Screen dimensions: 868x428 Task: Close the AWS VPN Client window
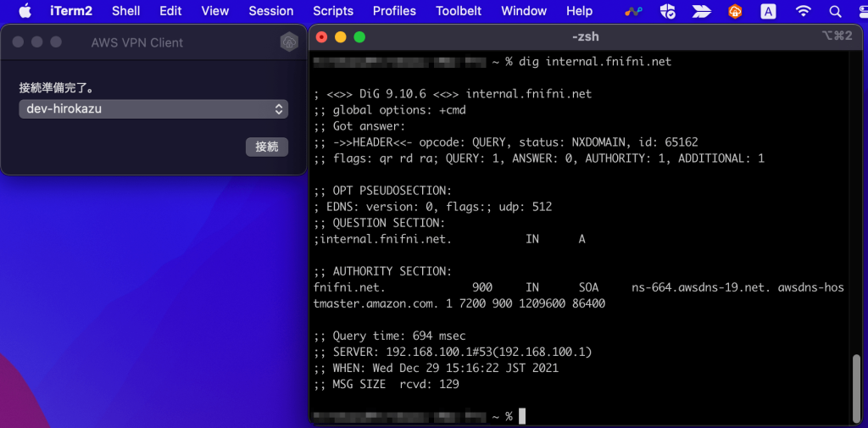point(18,42)
